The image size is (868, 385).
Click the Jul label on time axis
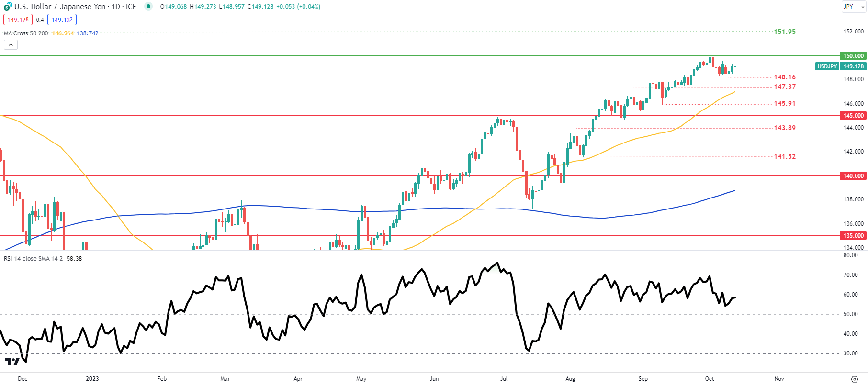(504, 379)
